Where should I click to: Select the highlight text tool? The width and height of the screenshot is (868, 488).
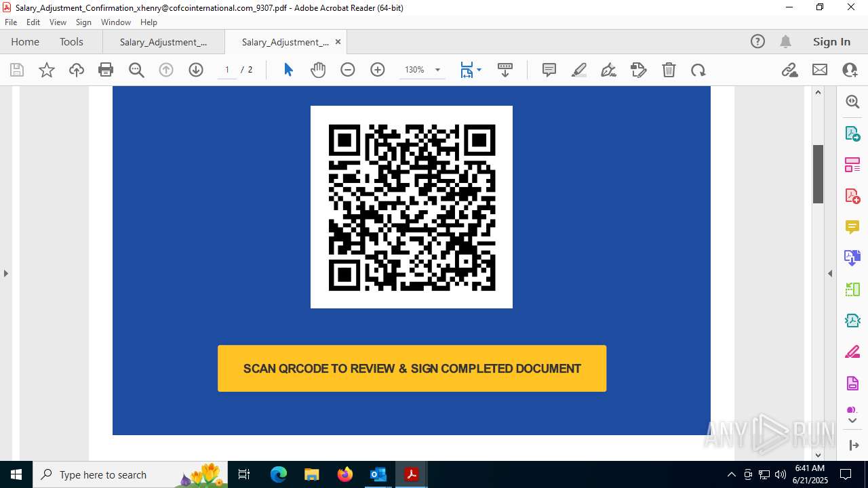[x=579, y=70]
